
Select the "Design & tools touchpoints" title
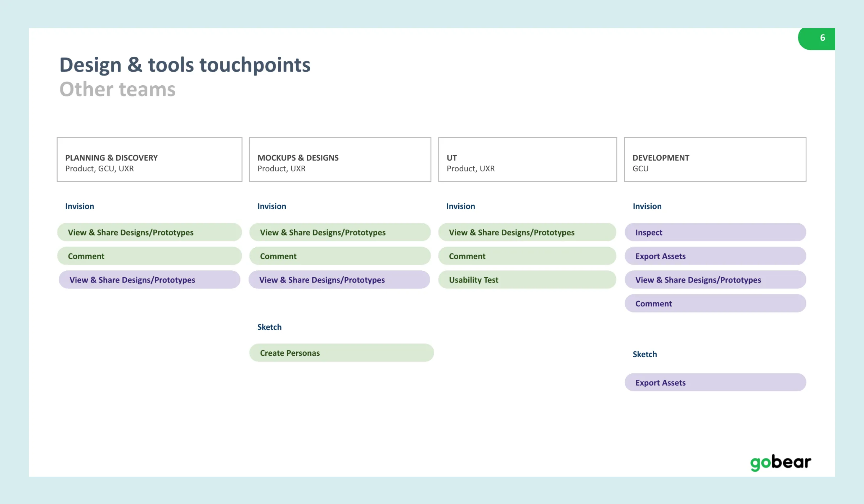coord(185,65)
